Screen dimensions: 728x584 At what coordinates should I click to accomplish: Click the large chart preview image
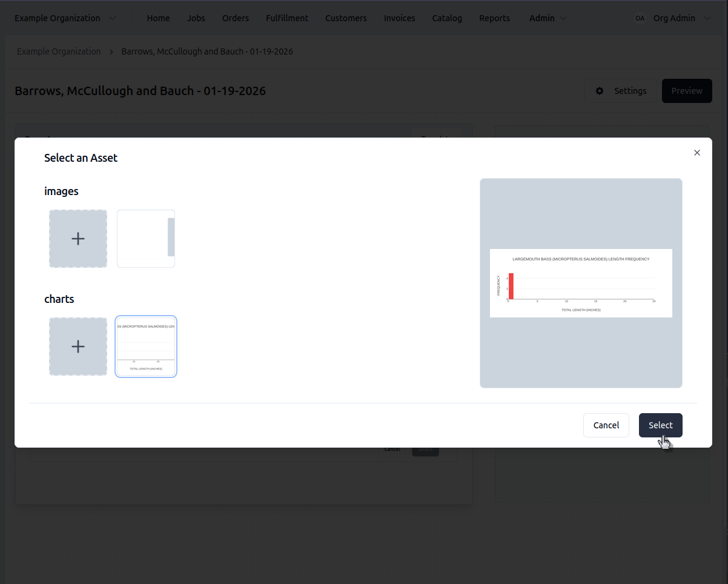point(581,283)
